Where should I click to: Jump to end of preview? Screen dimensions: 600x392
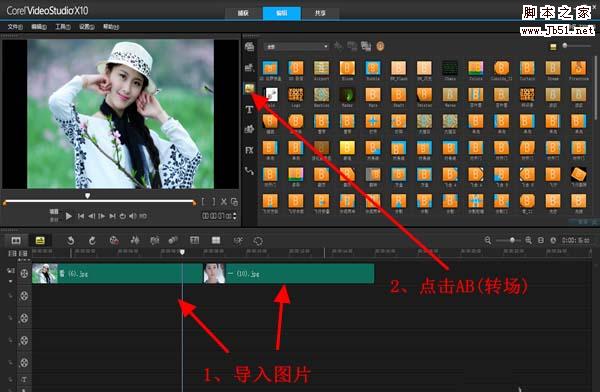point(112,216)
